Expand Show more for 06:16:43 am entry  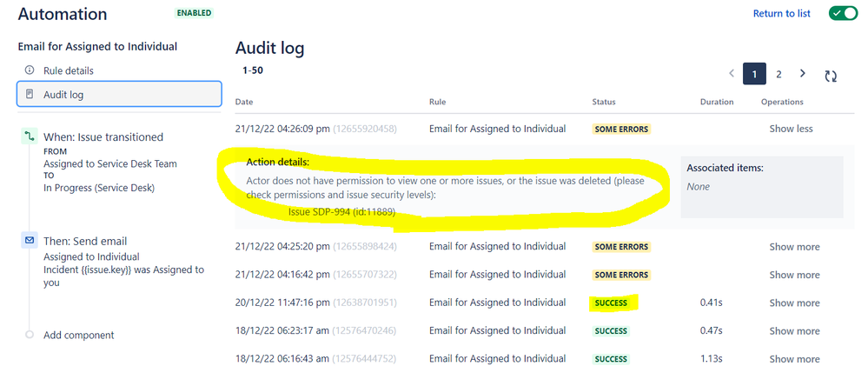coord(794,359)
